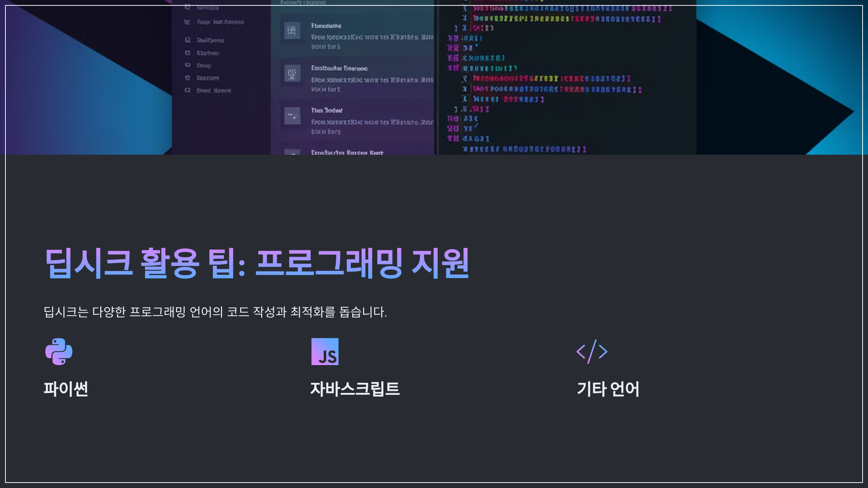Select the 기타 언어 heading
868x488 pixels.
pos(608,389)
